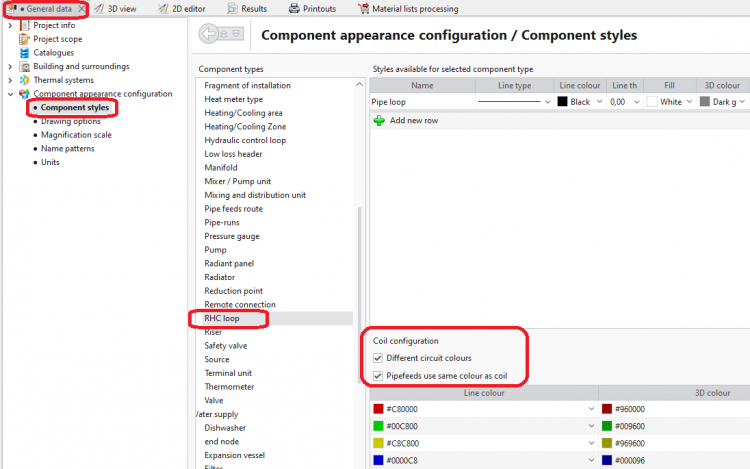Click the red #C80000 line colour swatch
Viewport: 750px width, 469px height.
coord(378,409)
